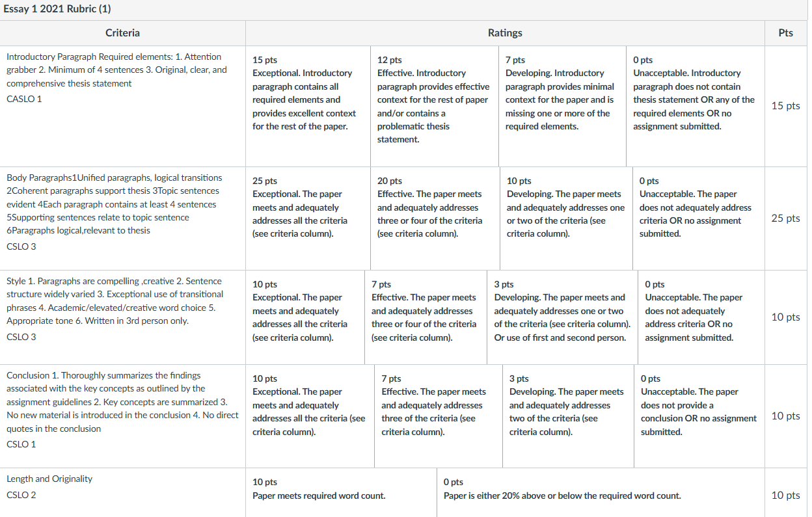
Task: Select 10 pts Paper meets required word count
Action: tap(341, 492)
